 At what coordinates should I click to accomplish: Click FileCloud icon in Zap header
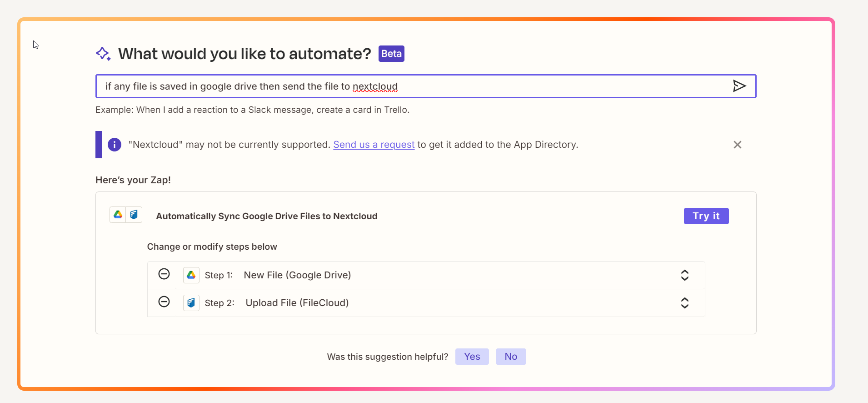pyautogui.click(x=134, y=215)
